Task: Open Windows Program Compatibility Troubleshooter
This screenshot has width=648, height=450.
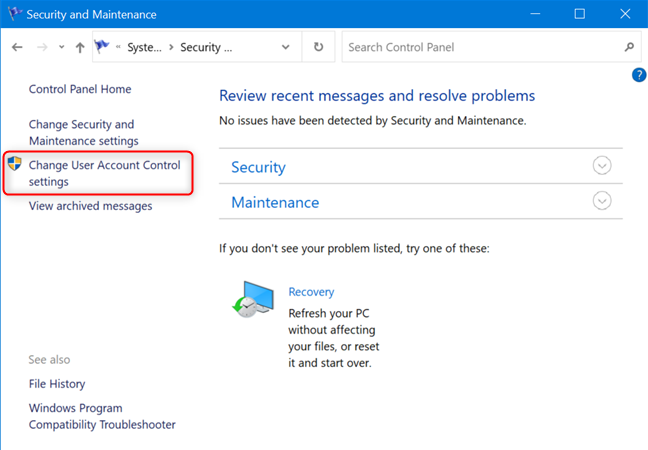Action: point(102,417)
